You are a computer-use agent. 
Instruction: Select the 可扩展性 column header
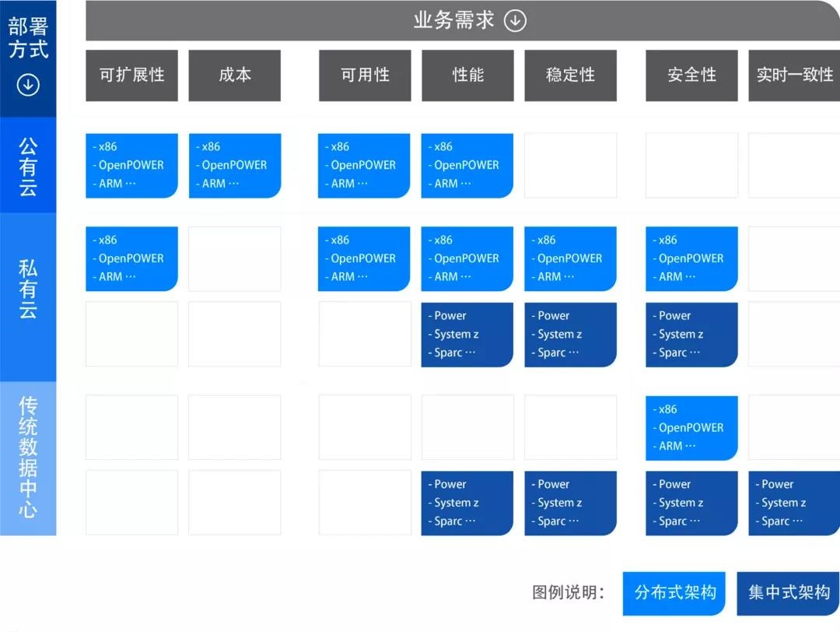pyautogui.click(x=131, y=75)
